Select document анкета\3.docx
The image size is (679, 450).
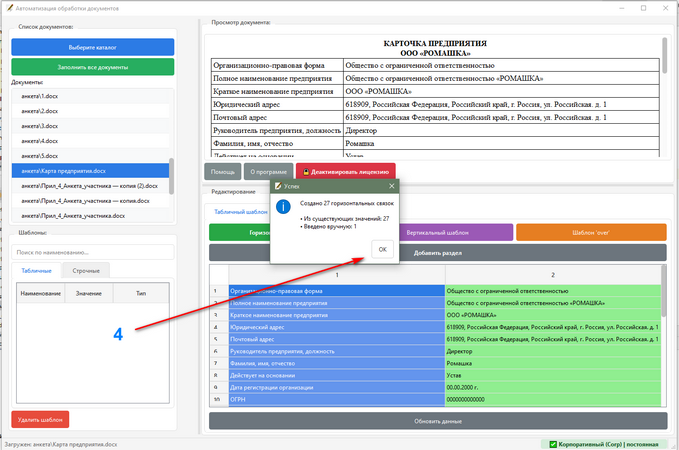tap(91, 126)
